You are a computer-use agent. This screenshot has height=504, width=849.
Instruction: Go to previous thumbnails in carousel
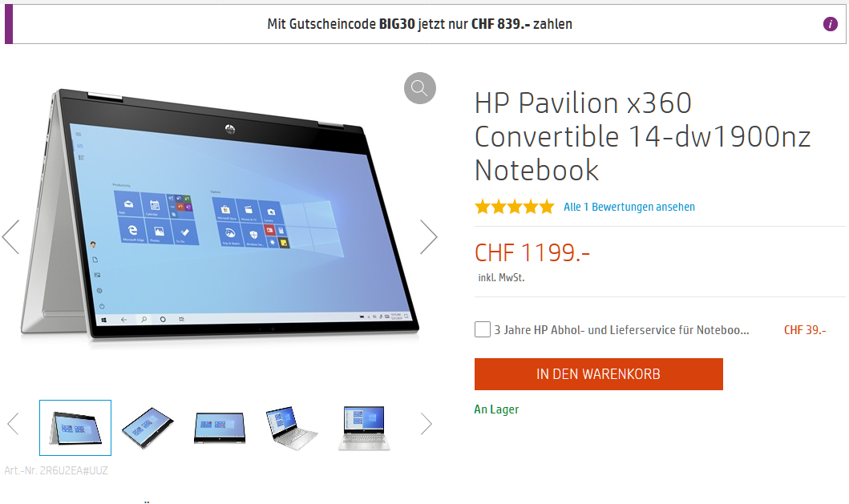tap(14, 424)
